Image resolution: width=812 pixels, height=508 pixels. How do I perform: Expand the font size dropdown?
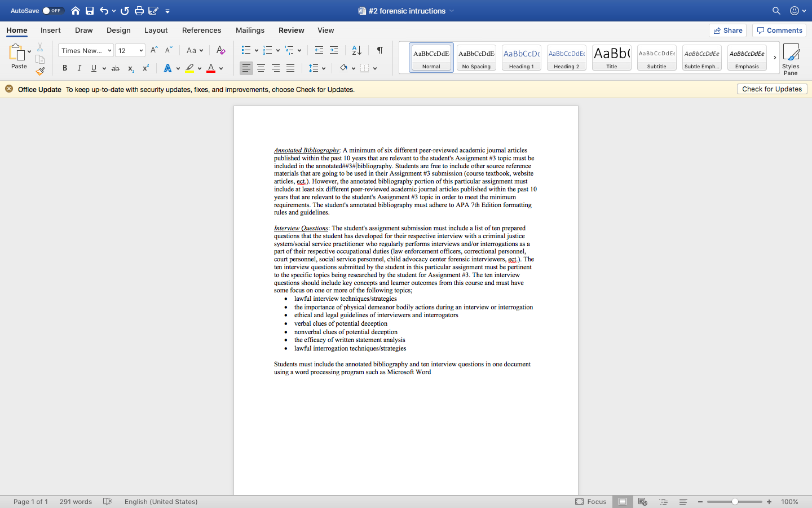tap(141, 51)
